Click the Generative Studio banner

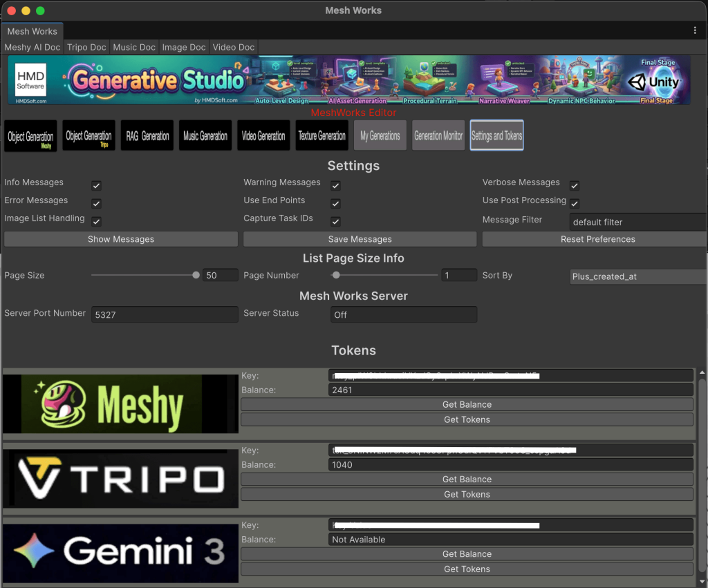[348, 80]
